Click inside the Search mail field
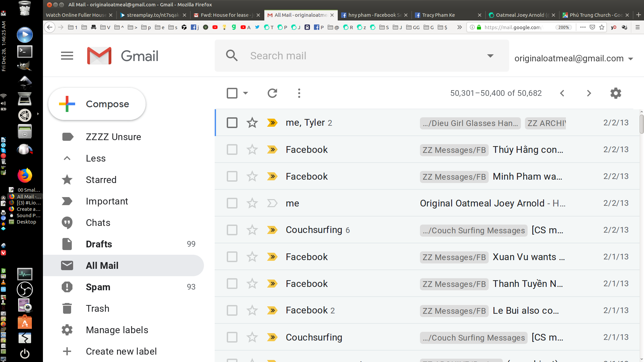644x362 pixels. click(335, 56)
